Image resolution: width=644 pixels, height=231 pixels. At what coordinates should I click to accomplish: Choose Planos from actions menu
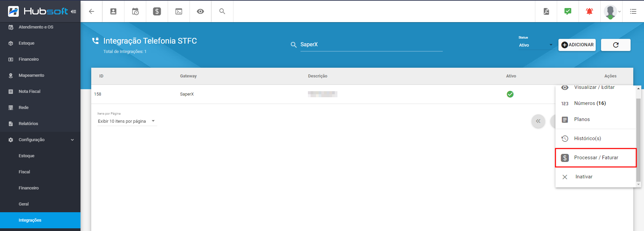pyautogui.click(x=596, y=119)
